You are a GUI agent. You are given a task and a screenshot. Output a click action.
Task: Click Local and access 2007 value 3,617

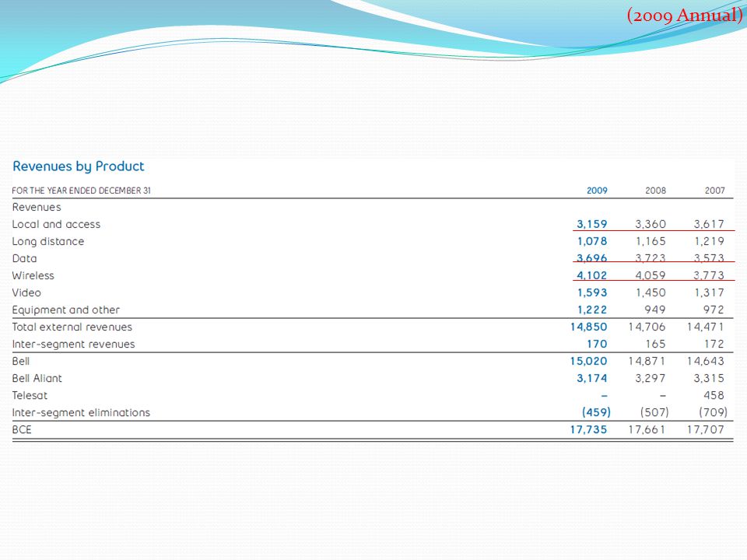pos(709,224)
